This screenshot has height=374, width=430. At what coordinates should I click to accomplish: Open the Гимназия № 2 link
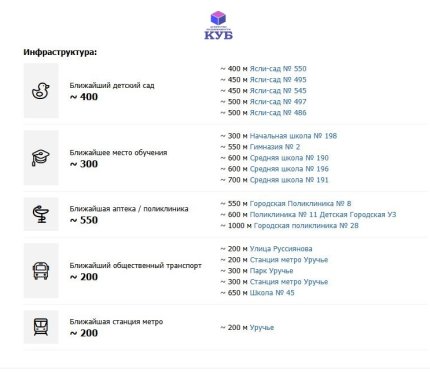(x=275, y=147)
